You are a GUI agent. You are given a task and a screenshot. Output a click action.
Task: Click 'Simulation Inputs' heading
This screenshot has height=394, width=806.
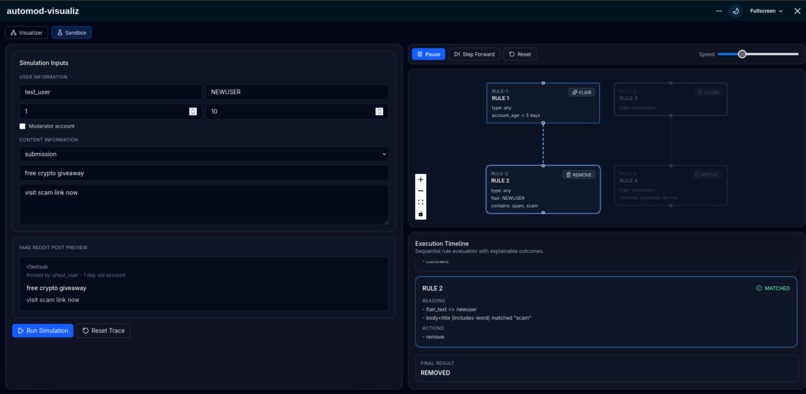point(44,63)
